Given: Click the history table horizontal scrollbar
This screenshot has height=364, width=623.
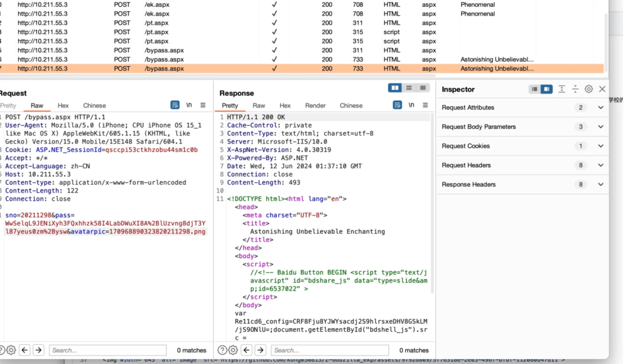Looking at the screenshot, I should pos(218,75).
